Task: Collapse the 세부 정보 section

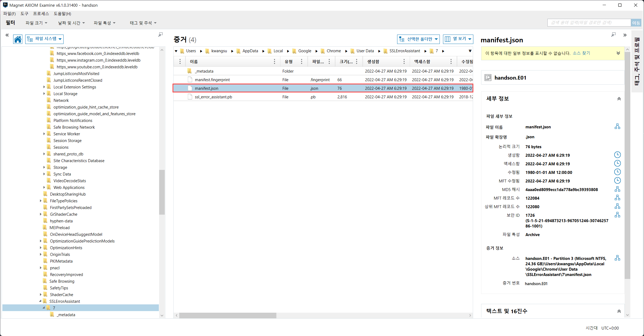Action: 619,99
